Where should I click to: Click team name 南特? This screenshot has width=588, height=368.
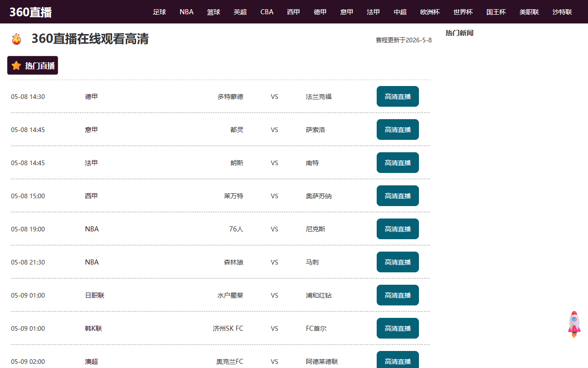coord(312,163)
